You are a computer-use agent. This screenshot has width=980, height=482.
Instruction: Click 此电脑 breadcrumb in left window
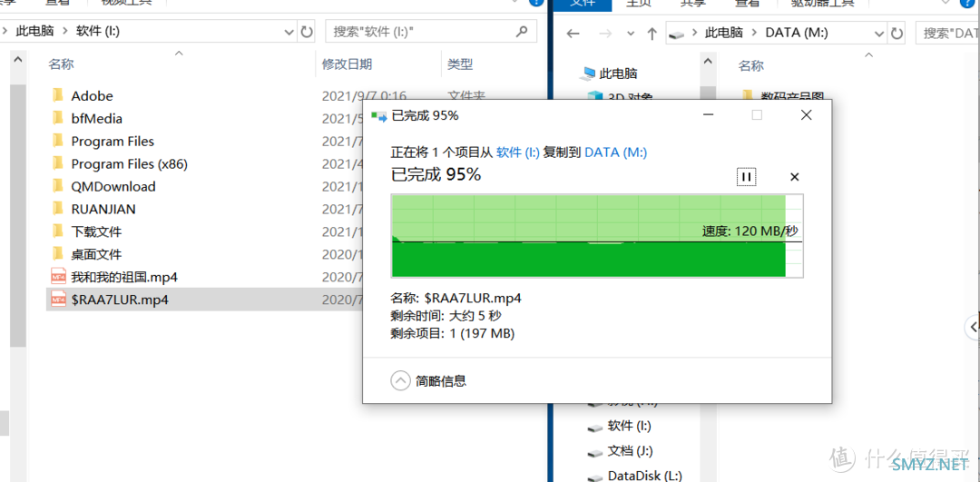point(35,31)
